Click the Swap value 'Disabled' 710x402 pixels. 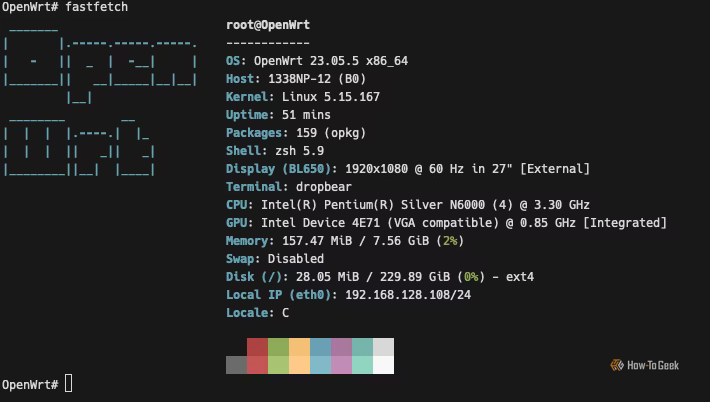click(x=296, y=259)
